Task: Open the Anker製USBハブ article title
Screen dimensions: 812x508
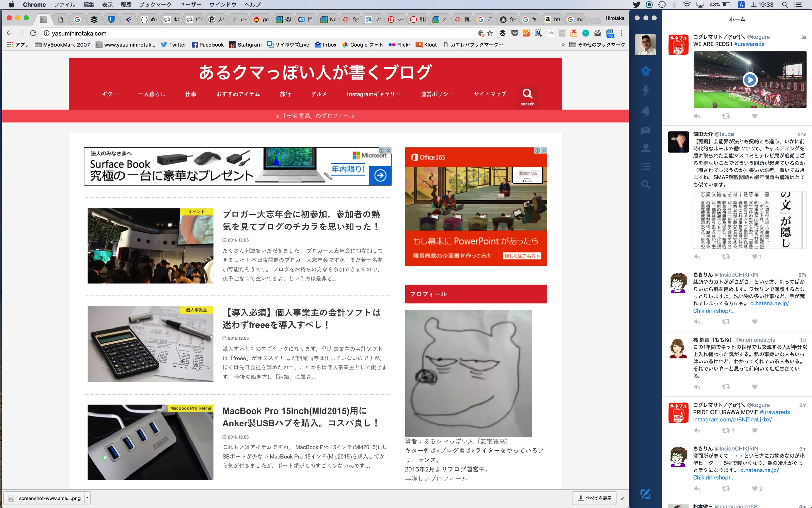Action: pos(300,417)
